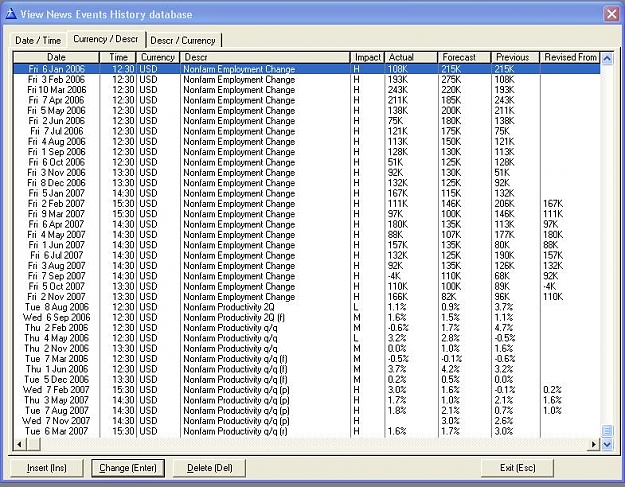This screenshot has height=487, width=625.
Task: Select the Tue 7 Mar 2006 row
Action: pyautogui.click(x=307, y=359)
